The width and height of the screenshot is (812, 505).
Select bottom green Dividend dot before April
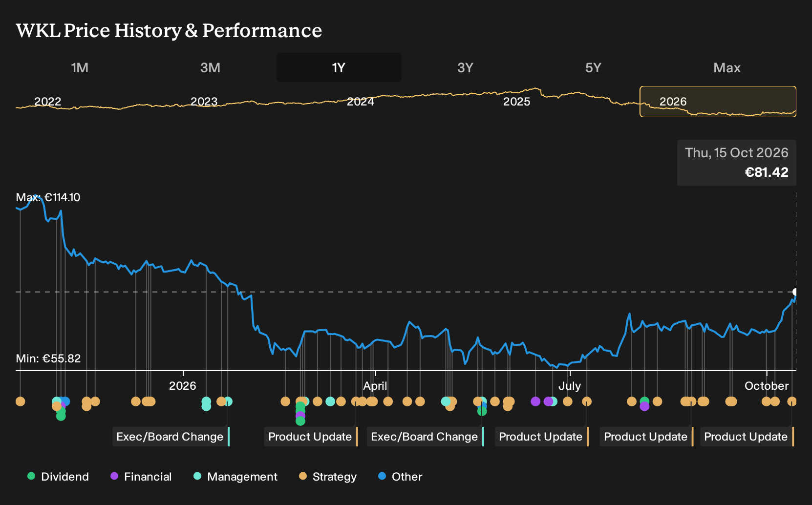tap(300, 421)
